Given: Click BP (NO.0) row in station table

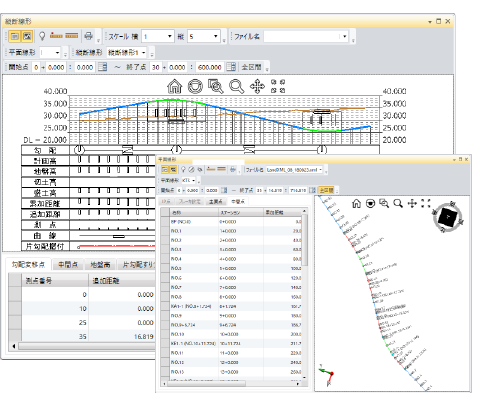Looking at the screenshot, I should (232, 221).
